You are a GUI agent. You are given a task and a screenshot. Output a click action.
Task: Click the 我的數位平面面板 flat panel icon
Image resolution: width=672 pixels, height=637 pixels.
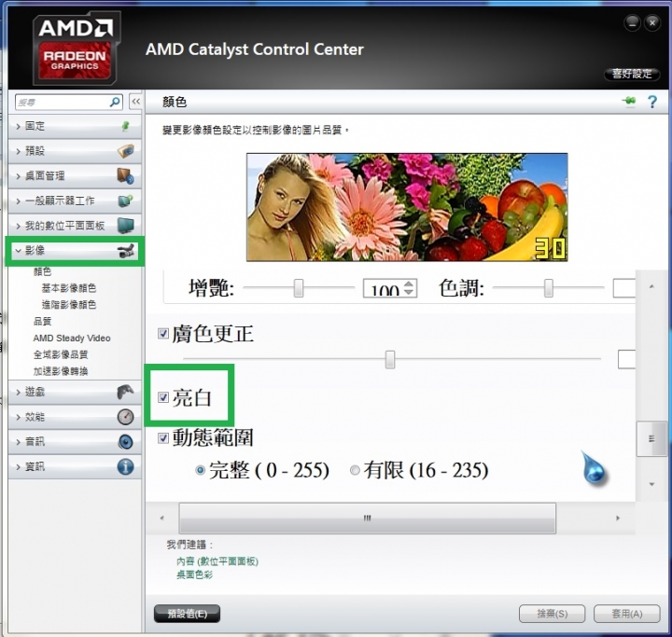click(126, 226)
